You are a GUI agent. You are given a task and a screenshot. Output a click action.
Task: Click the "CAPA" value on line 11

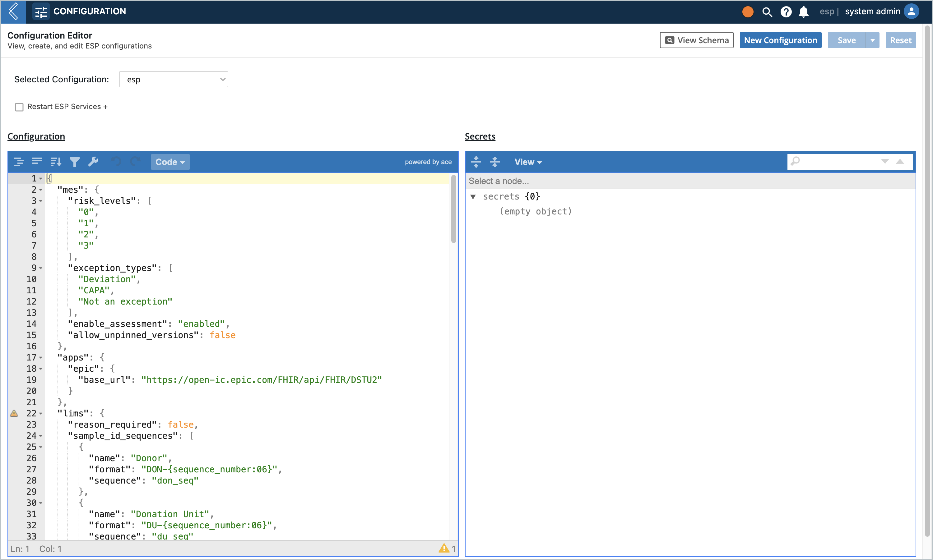(94, 291)
